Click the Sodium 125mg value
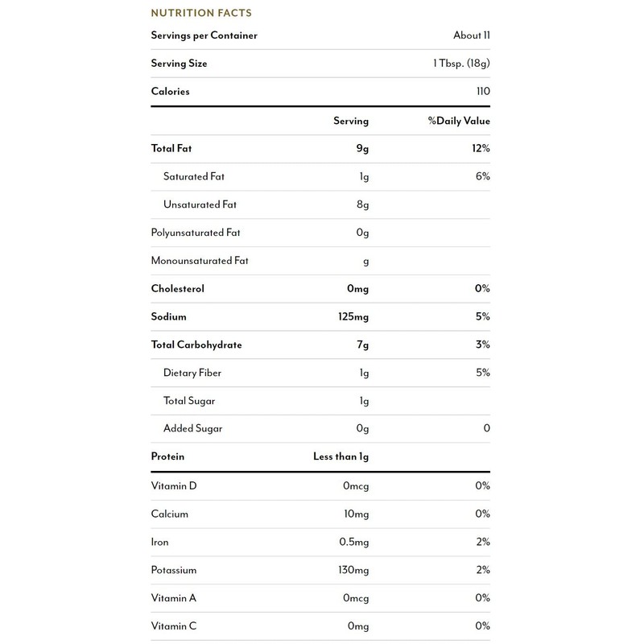This screenshot has height=644, width=644. (353, 317)
